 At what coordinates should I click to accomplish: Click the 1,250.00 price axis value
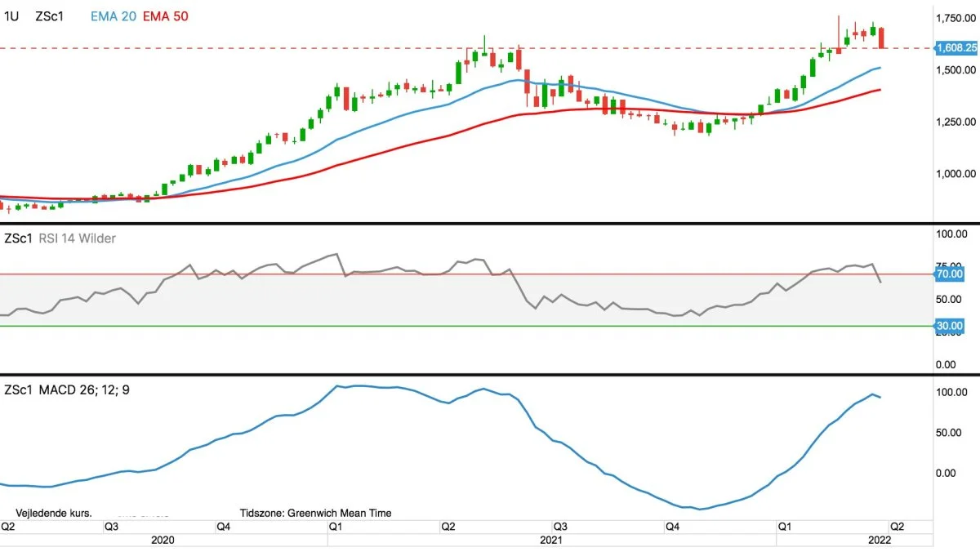click(x=957, y=122)
